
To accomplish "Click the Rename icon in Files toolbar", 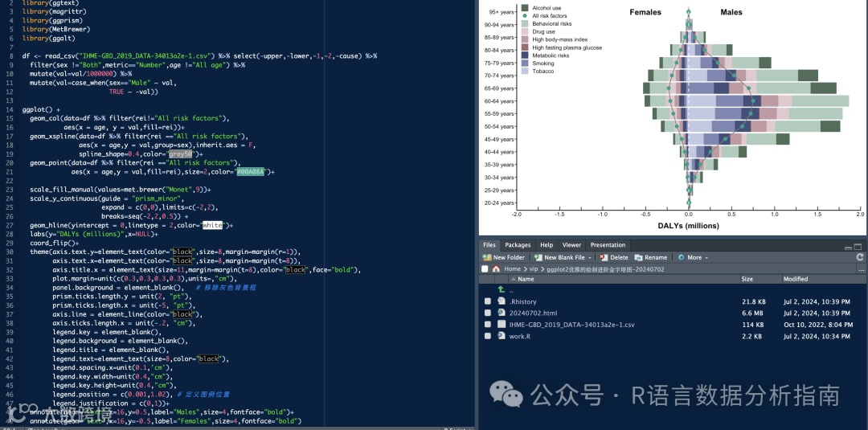I will (638, 257).
